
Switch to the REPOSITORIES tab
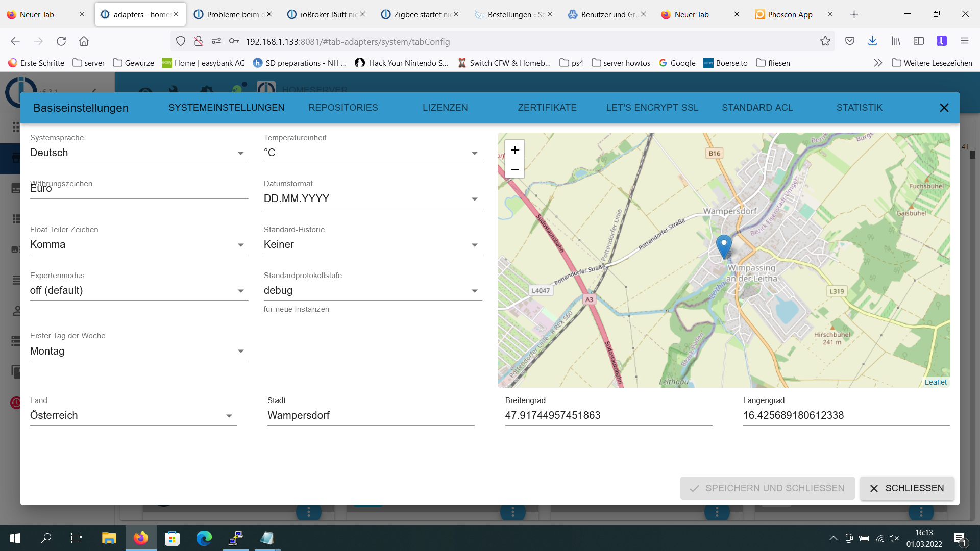(x=343, y=108)
